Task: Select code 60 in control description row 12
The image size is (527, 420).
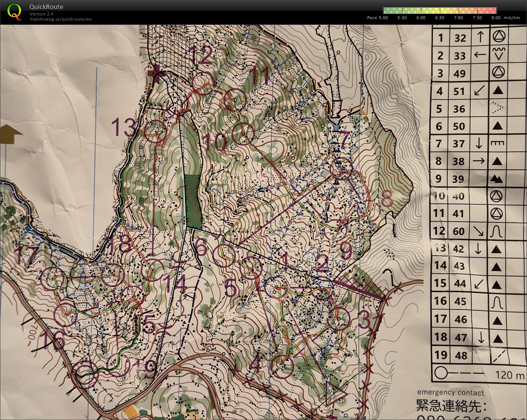Action: coord(459,231)
